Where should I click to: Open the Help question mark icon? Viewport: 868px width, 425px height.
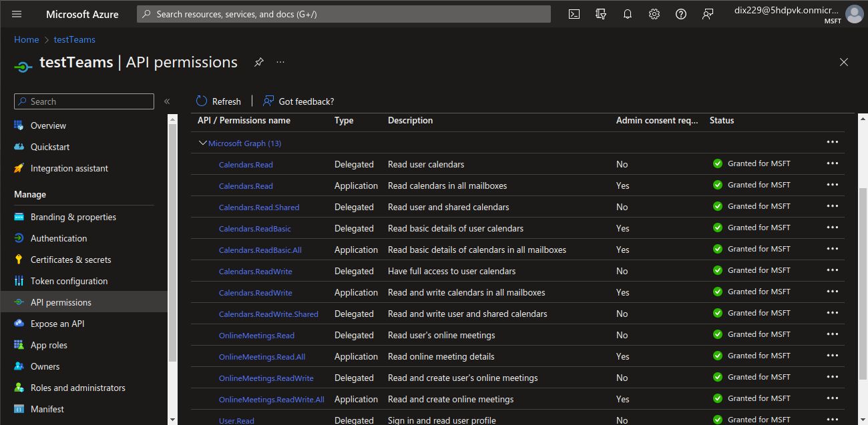[681, 14]
